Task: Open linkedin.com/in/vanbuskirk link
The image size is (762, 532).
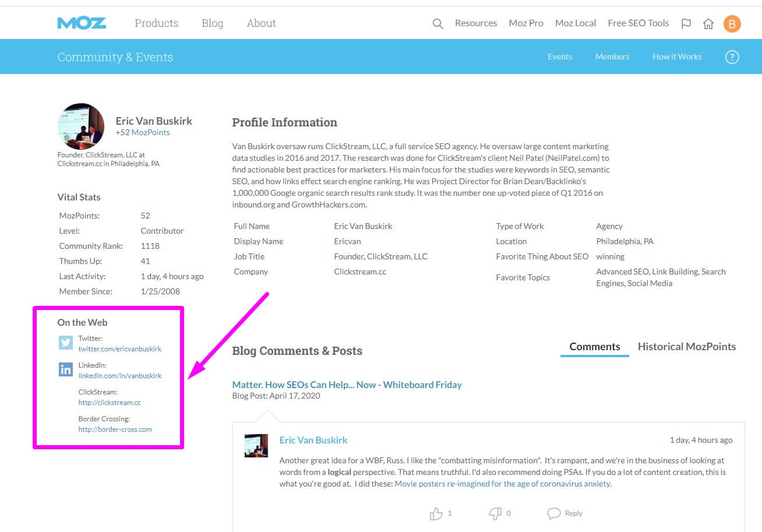Action: coord(120,376)
